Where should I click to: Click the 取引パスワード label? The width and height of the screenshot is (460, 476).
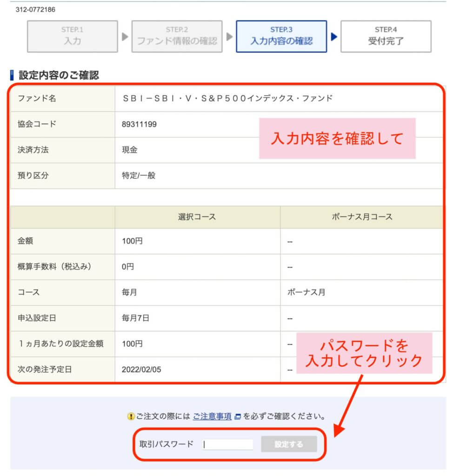[167, 444]
